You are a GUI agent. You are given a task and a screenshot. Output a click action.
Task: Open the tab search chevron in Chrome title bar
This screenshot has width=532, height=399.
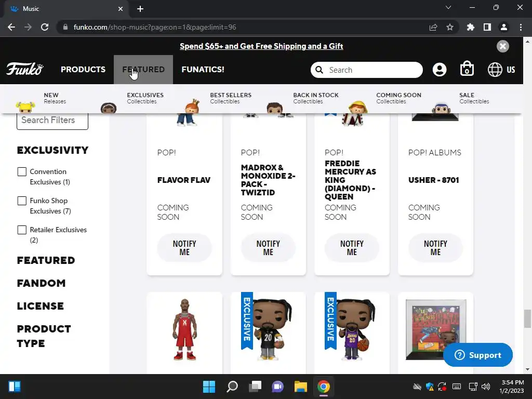(448, 7)
